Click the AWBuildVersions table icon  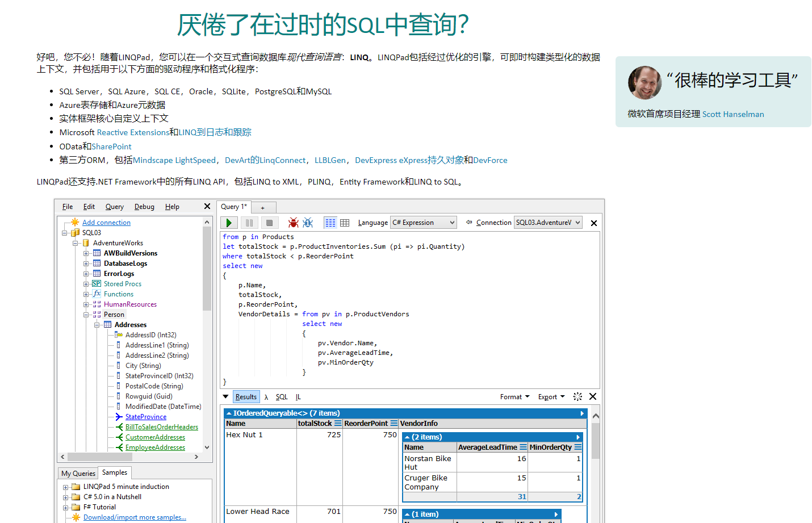click(97, 253)
